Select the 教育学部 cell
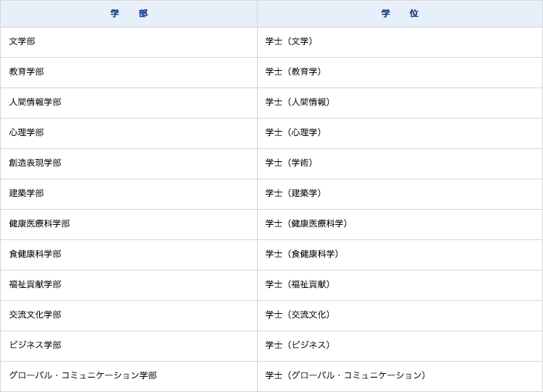This screenshot has width=543, height=392. (27, 72)
